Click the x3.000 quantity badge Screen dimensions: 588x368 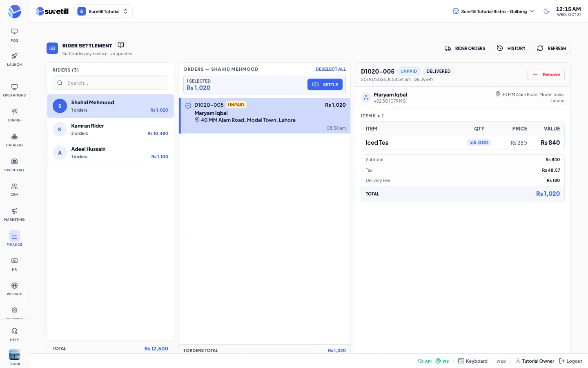(x=479, y=143)
